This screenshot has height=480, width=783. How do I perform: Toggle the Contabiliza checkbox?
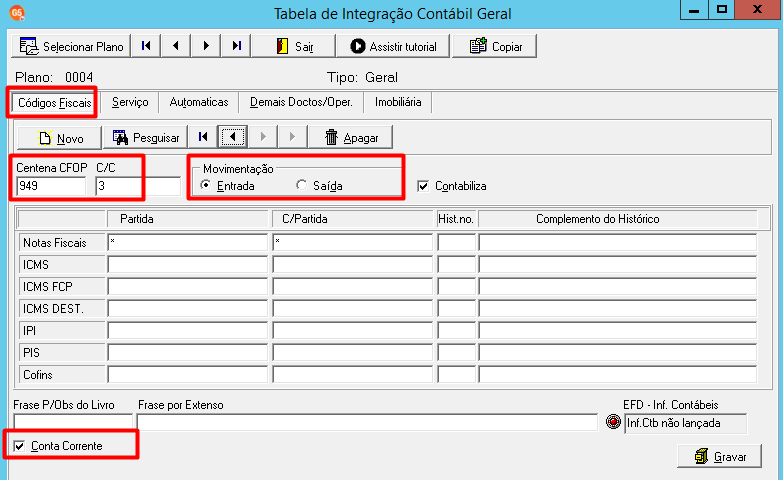click(423, 186)
